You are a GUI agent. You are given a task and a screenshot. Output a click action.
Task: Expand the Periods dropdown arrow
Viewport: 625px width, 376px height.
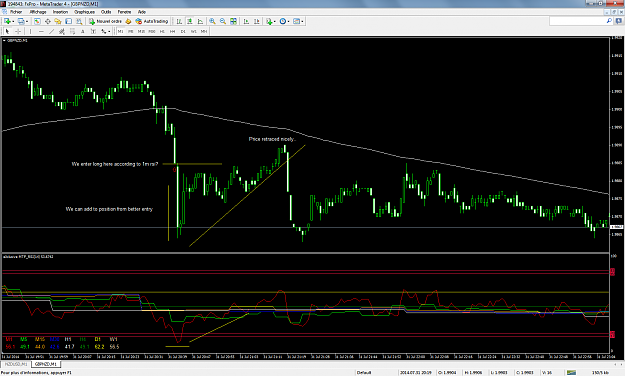[289, 21]
